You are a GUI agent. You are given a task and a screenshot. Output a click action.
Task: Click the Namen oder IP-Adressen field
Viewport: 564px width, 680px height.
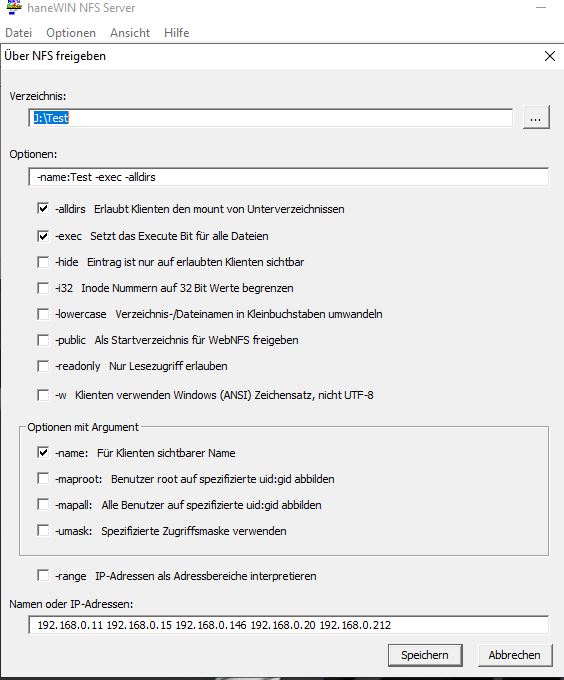288,624
